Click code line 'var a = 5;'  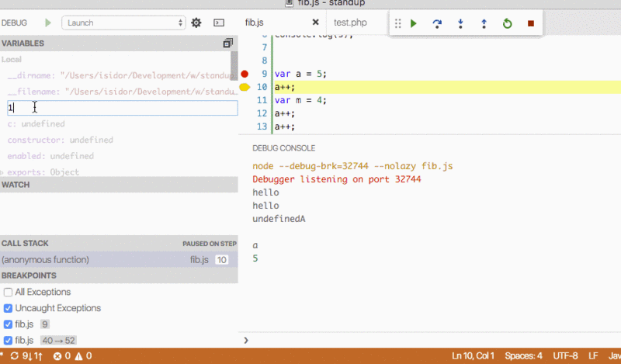tap(300, 74)
